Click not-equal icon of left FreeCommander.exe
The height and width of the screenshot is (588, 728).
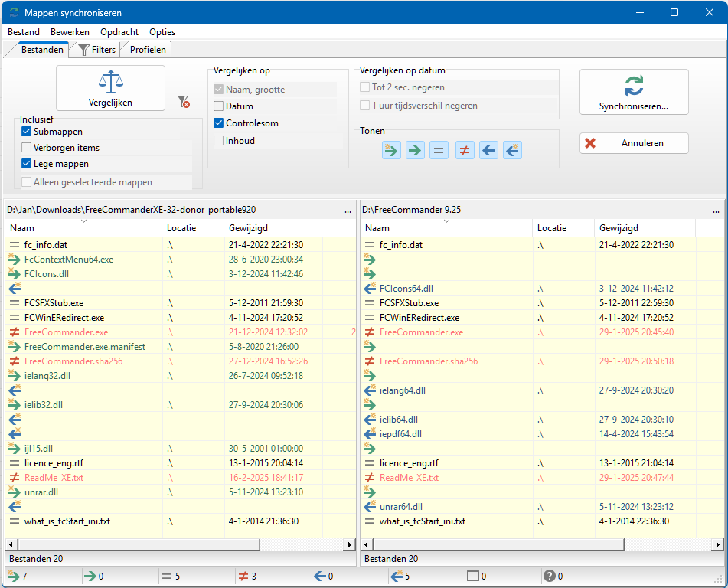coord(15,332)
